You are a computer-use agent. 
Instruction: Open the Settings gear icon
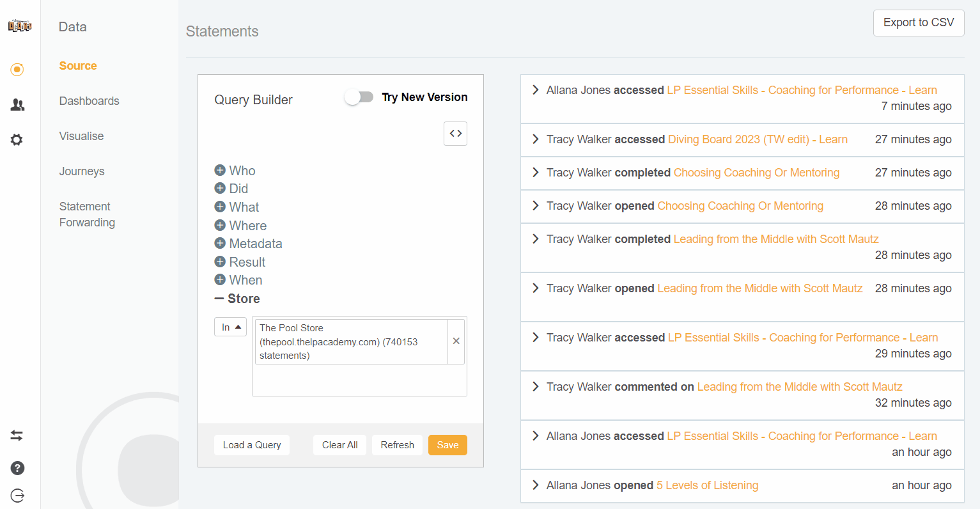(x=17, y=139)
